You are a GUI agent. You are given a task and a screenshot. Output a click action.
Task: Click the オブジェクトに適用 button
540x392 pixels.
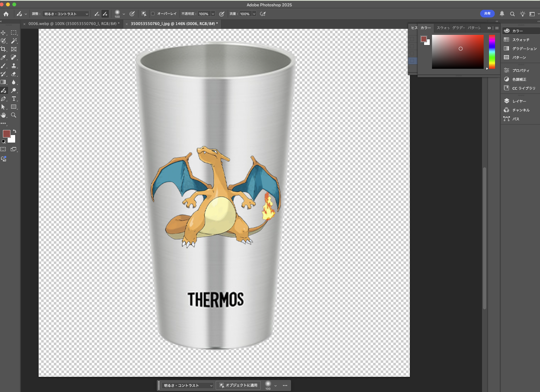[238, 385]
